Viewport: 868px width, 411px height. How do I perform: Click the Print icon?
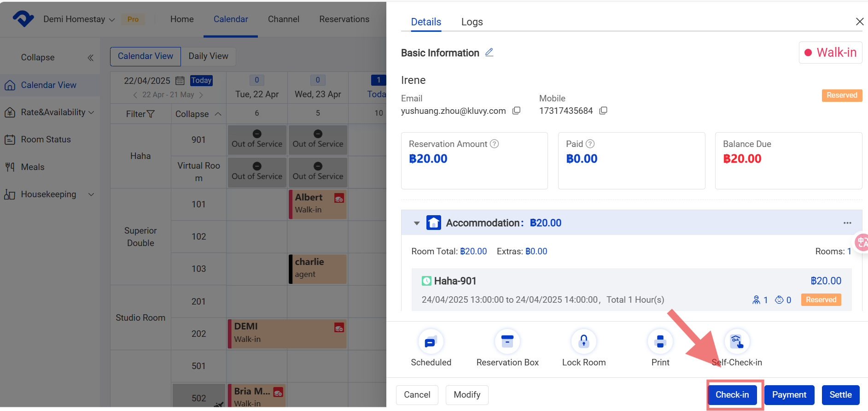(660, 342)
